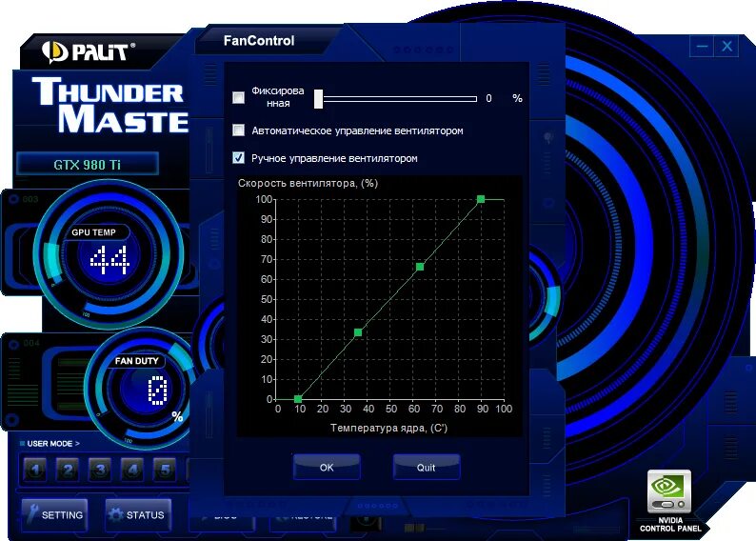Select user mode profile 2
The height and width of the screenshot is (541, 756).
click(68, 470)
